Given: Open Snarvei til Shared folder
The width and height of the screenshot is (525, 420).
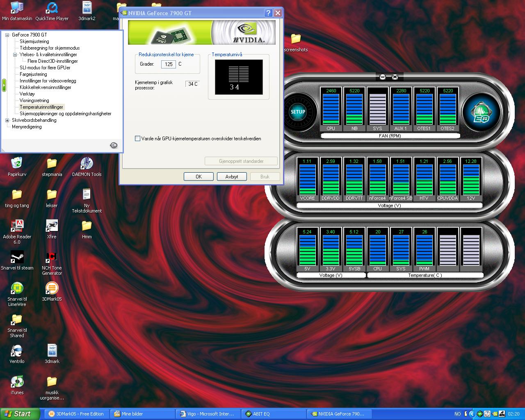Looking at the screenshot, I should click(x=17, y=325).
